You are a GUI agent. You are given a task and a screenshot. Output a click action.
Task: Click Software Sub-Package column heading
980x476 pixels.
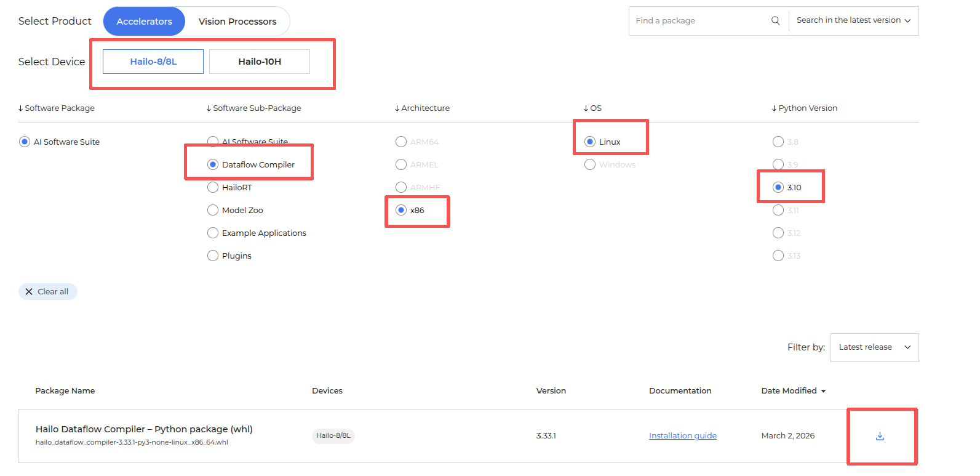point(254,108)
